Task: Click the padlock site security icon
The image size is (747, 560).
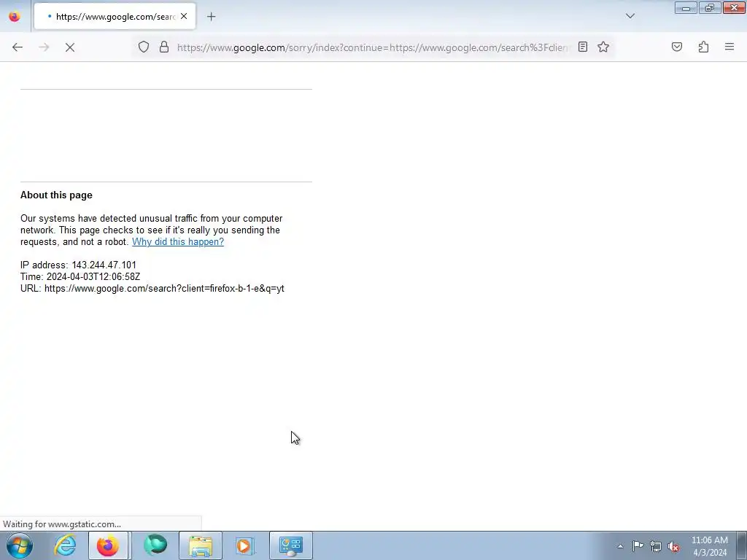Action: (164, 47)
